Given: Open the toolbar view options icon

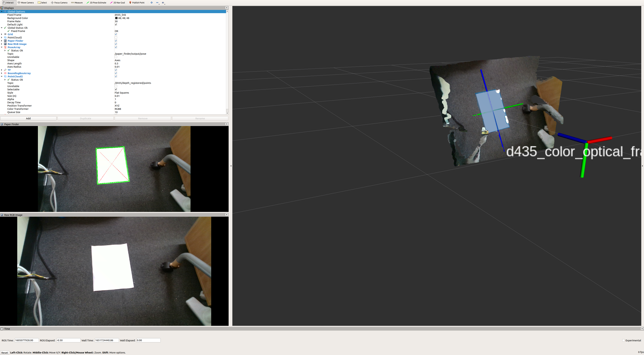Looking at the screenshot, I should (x=163, y=3).
